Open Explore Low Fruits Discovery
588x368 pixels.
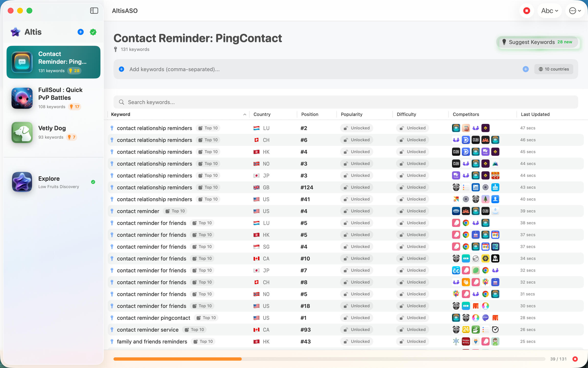click(53, 182)
